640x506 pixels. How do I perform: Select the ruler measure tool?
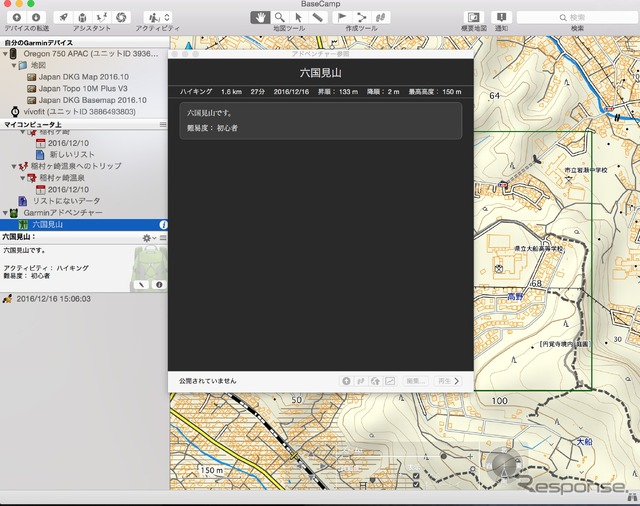(x=318, y=17)
